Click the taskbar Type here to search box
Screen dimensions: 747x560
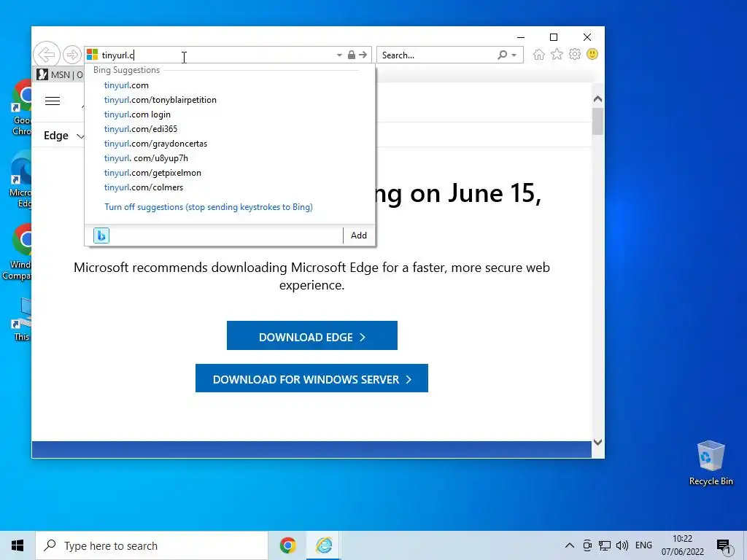click(x=152, y=545)
